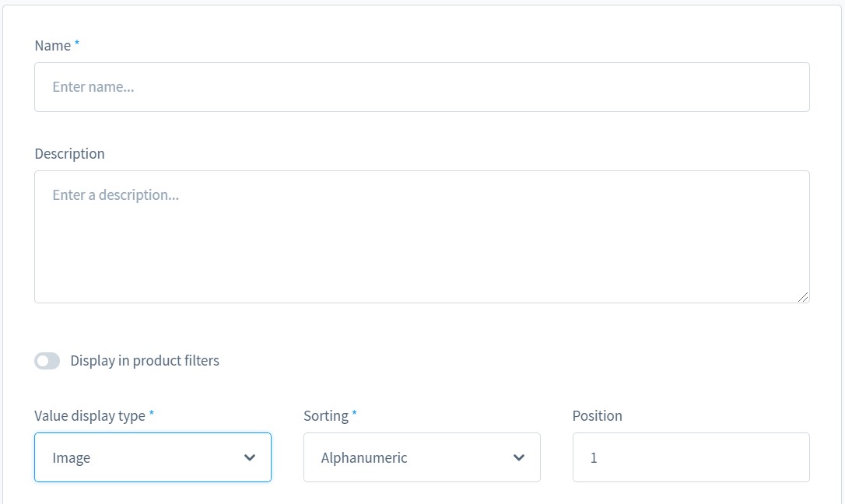
Task: Click required asterisk next to Sorting
Action: tap(354, 415)
